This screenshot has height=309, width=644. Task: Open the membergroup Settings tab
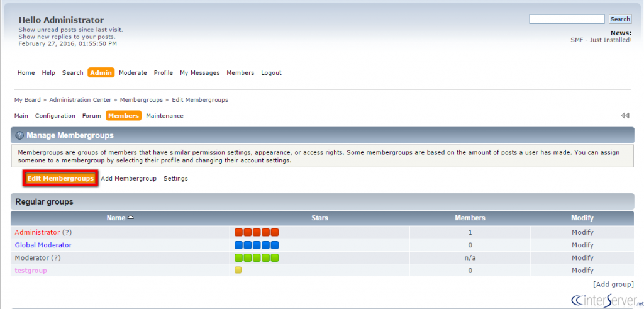[176, 179]
